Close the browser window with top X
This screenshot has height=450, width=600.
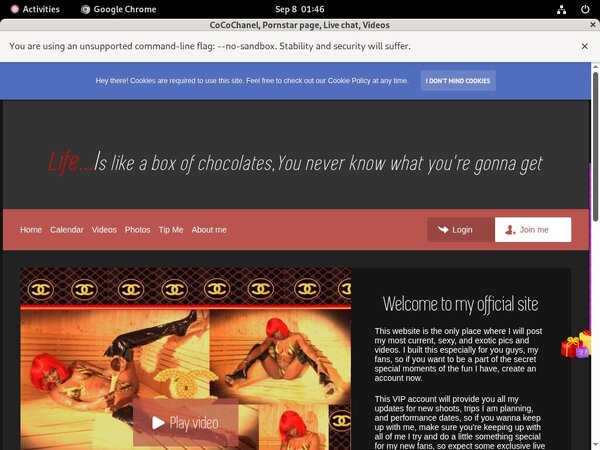pyautogui.click(x=585, y=24)
